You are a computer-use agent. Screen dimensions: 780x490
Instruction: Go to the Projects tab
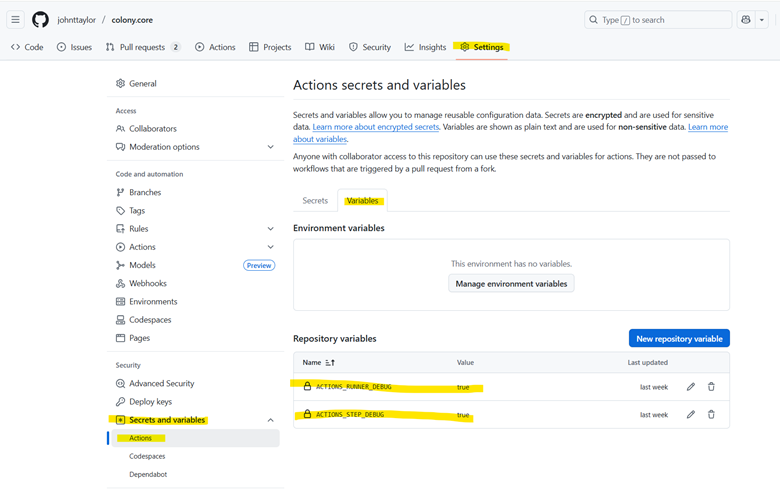tap(270, 47)
